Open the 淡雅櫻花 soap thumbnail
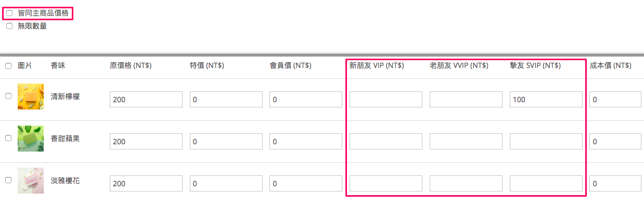Screen dimensions: 644x205 pos(27,181)
